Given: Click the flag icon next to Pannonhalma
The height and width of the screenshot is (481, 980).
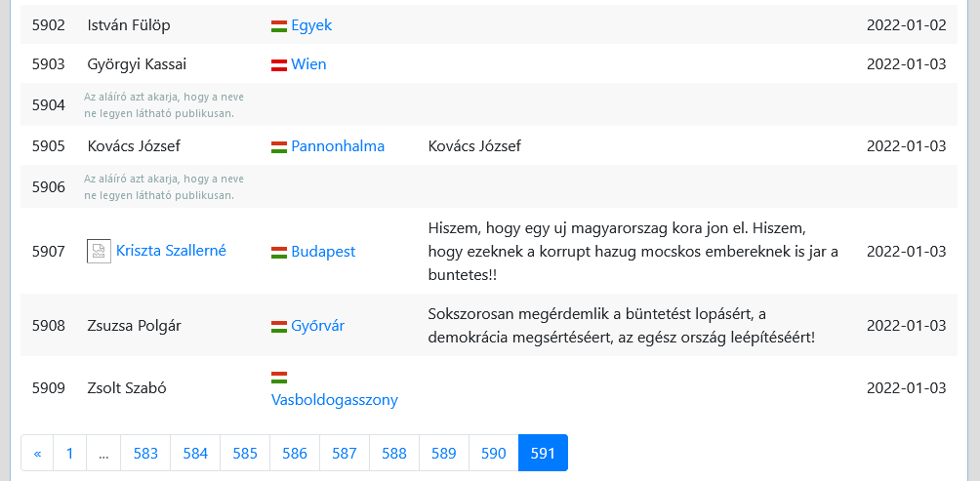Looking at the screenshot, I should (279, 146).
